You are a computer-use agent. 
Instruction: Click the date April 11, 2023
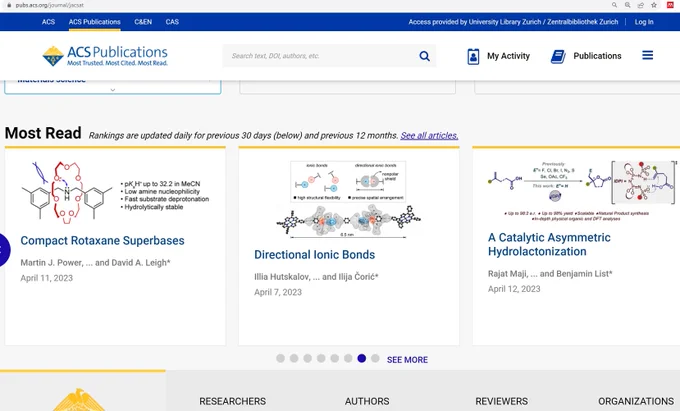pos(46,278)
